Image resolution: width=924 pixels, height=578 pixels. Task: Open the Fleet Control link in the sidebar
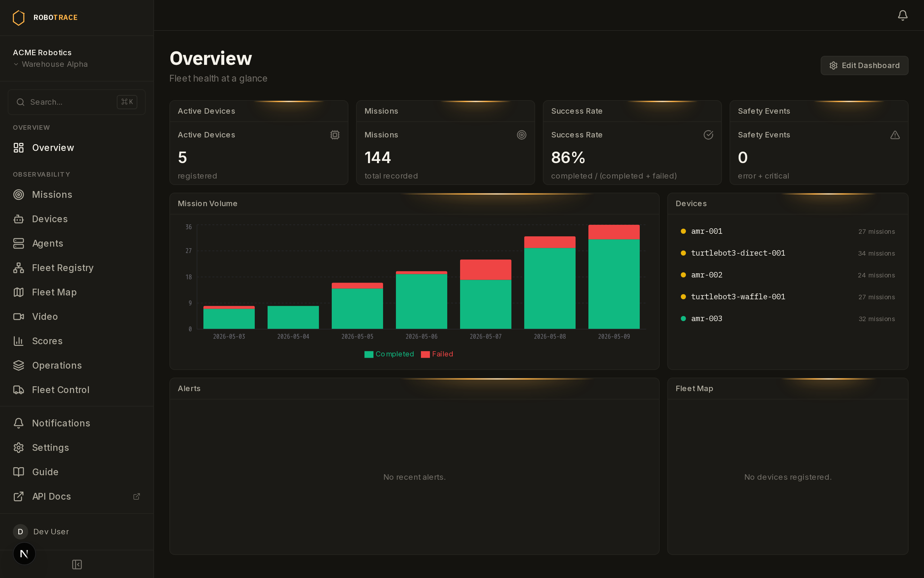[76, 390]
